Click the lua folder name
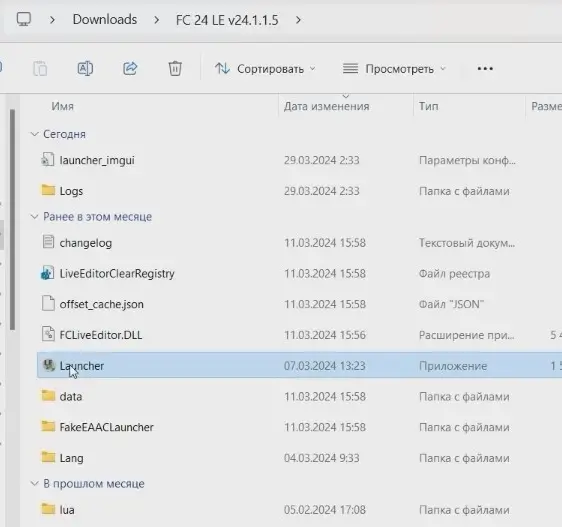This screenshot has height=527, width=562. coord(67,510)
